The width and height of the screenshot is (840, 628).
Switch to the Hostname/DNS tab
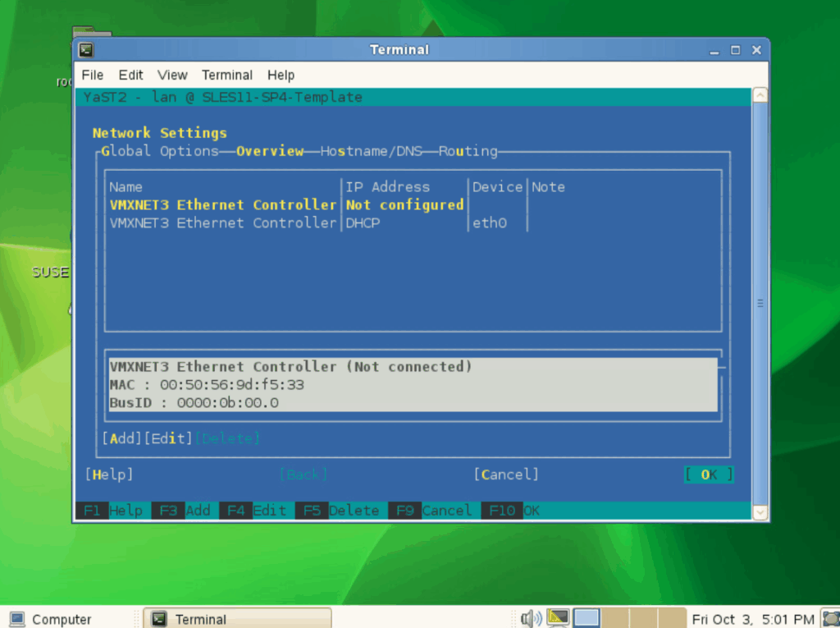click(x=371, y=151)
